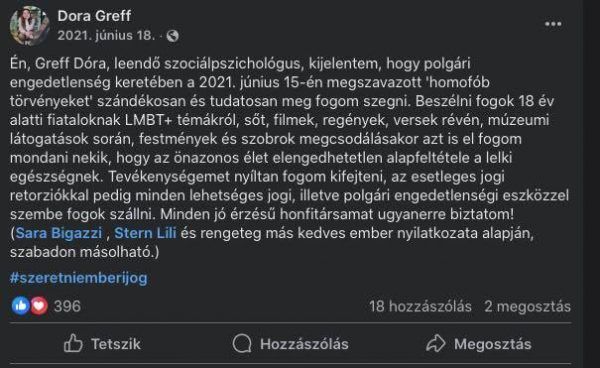The image size is (600, 368).
Task: Click Dora Greff's profile picture
Action: pos(29,26)
